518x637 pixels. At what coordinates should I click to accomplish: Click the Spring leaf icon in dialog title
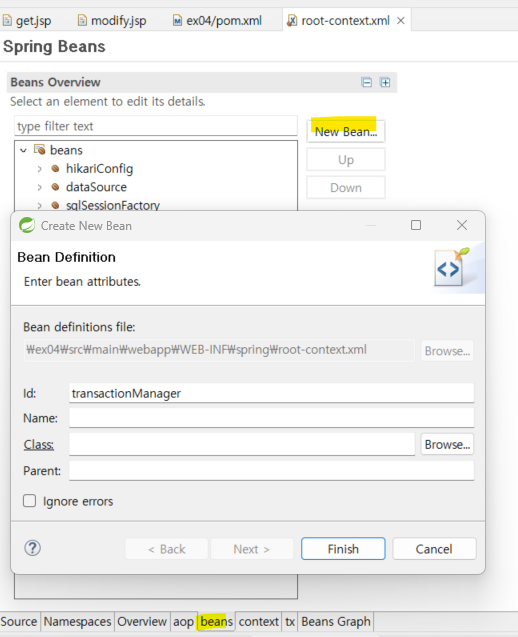coord(27,225)
